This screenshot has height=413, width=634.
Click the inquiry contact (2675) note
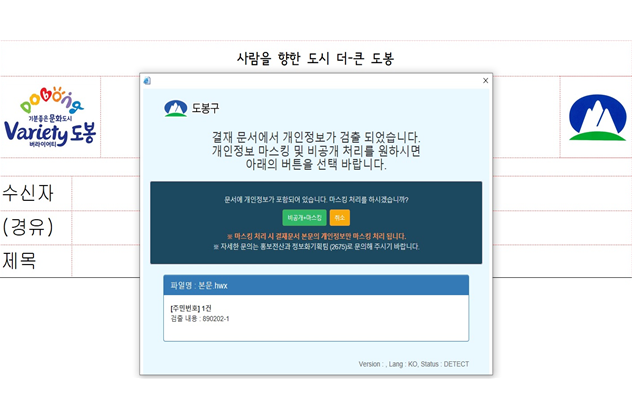[x=316, y=246]
